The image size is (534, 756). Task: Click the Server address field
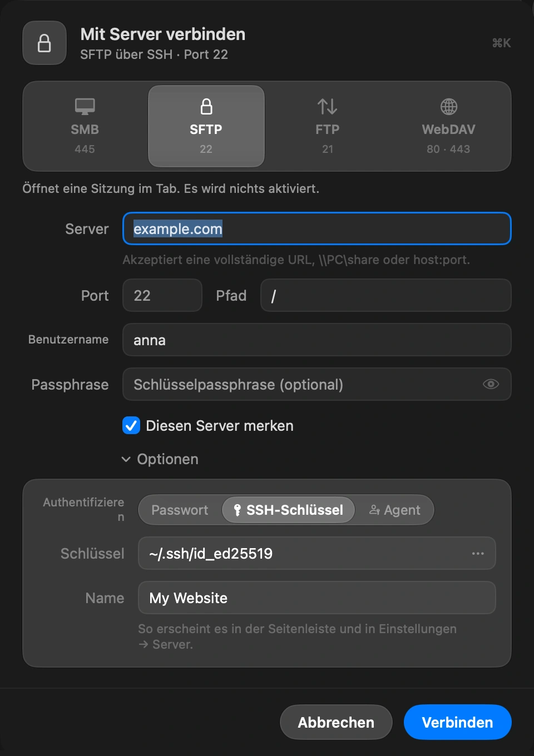317,228
